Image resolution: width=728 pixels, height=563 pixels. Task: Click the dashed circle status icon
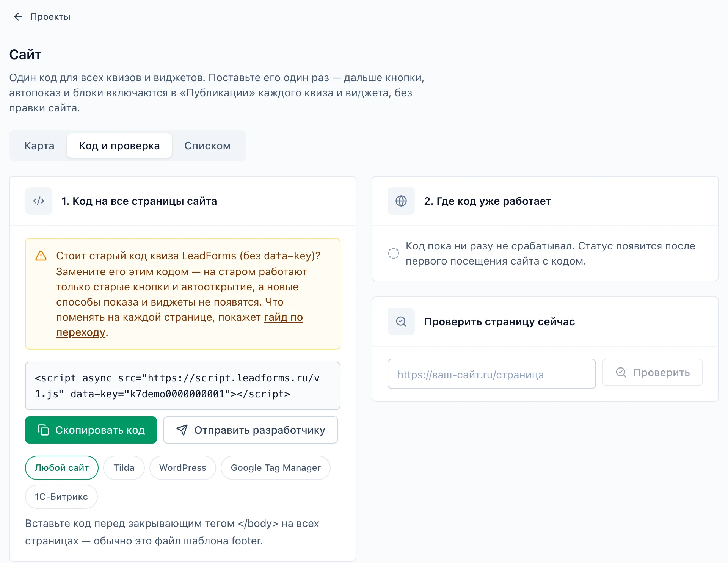click(394, 253)
